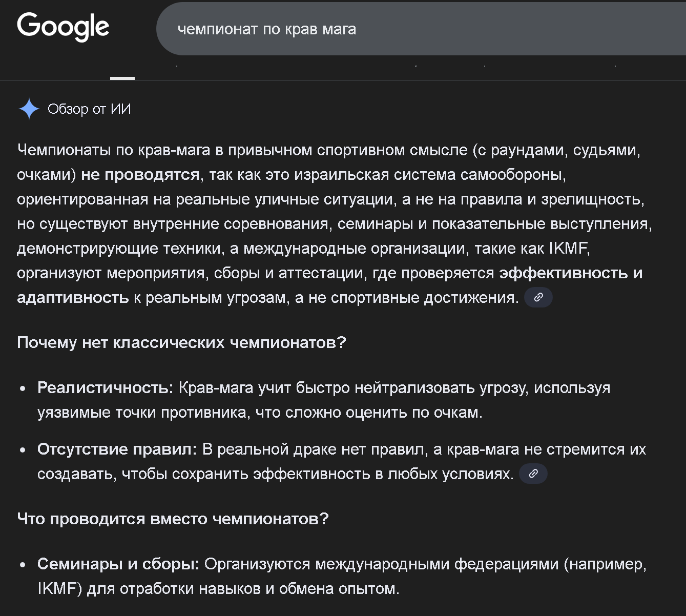
Task: Click the bullet dot beside "Семинары и сборы"
Action: pos(23,565)
